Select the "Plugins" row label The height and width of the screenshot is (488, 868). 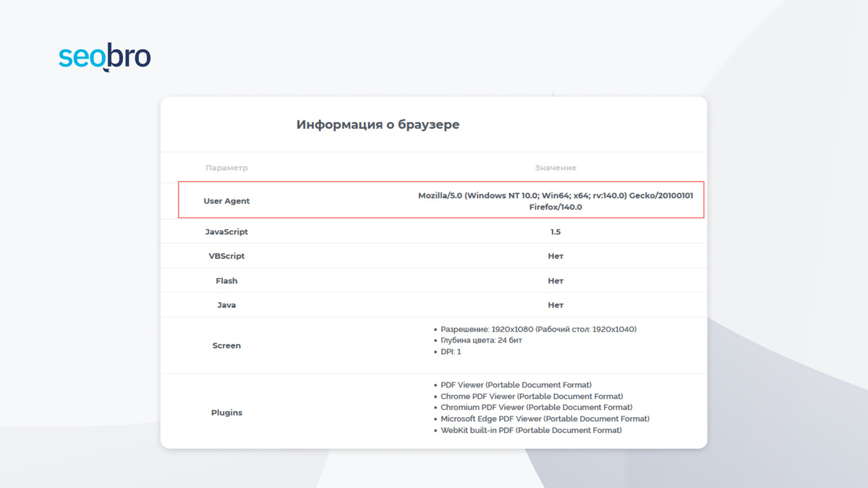[x=226, y=413]
